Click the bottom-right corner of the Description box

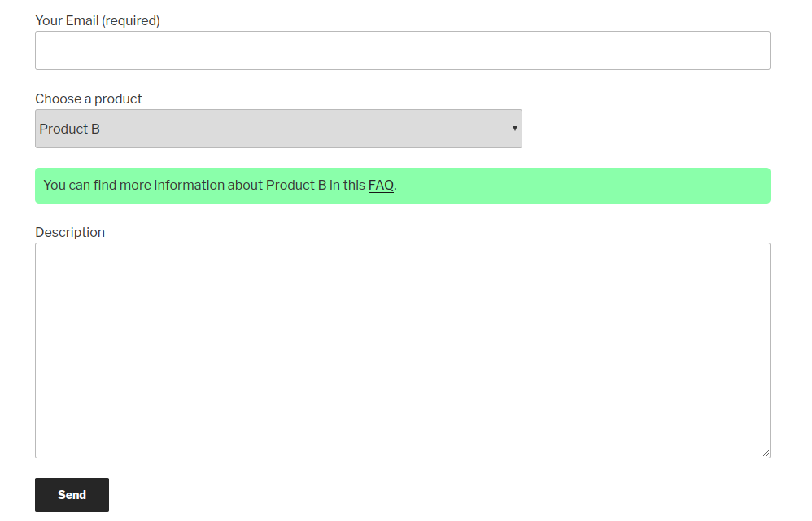coord(766,453)
